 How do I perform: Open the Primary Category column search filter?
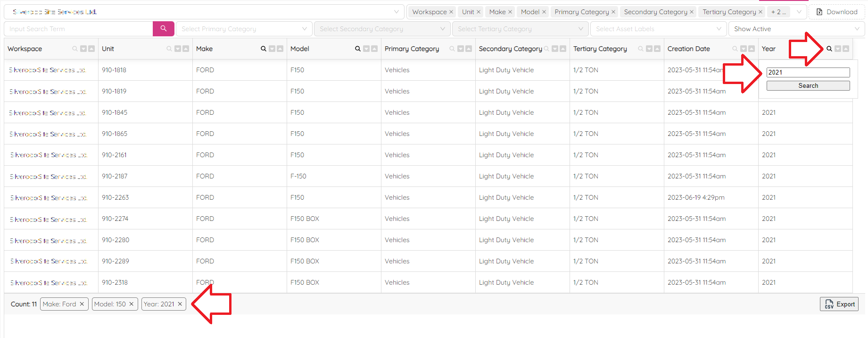click(x=452, y=49)
